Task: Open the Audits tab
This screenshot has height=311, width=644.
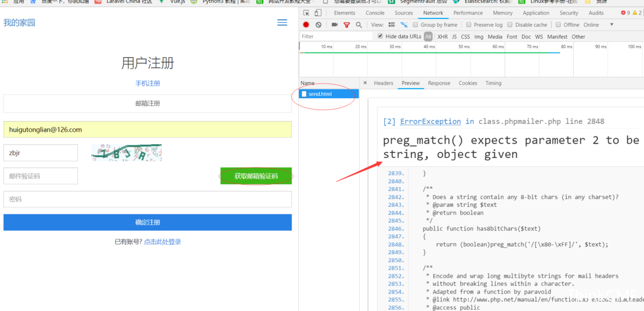Action: click(596, 13)
